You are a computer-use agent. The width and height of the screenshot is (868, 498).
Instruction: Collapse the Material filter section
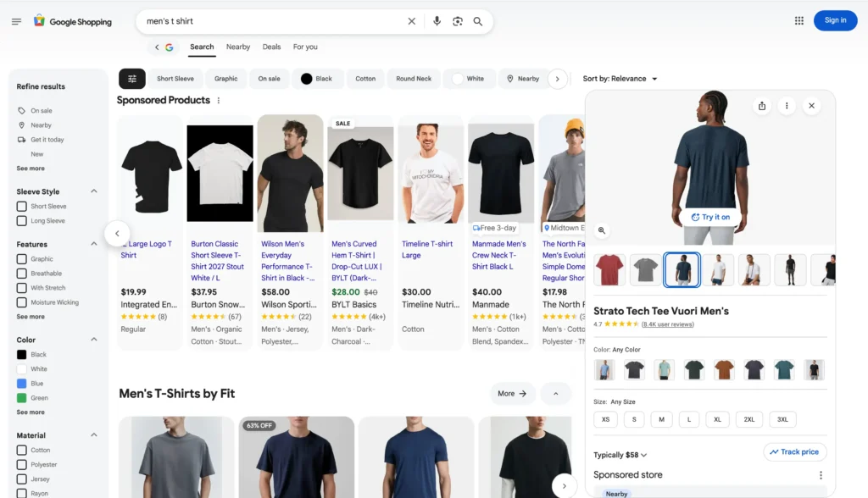tap(93, 435)
